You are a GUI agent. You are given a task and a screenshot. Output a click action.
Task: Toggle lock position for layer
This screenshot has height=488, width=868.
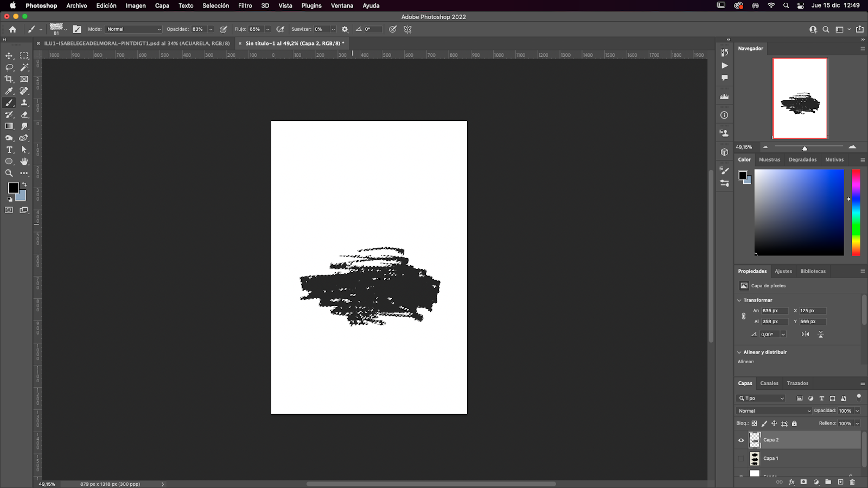[774, 423]
